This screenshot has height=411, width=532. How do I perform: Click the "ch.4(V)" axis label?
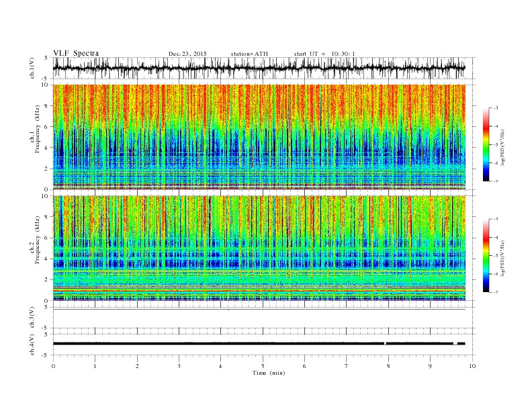pyautogui.click(x=32, y=345)
